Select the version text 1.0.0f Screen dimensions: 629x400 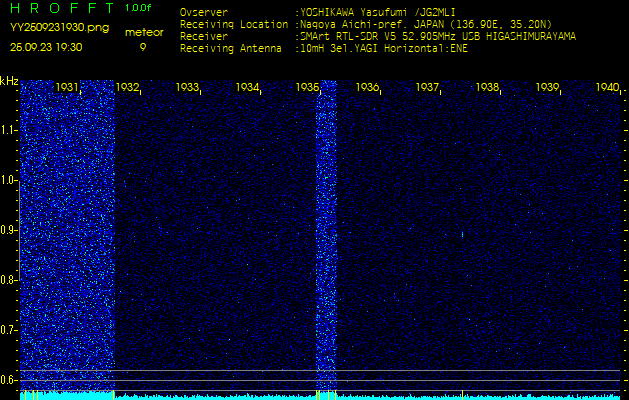(x=138, y=8)
